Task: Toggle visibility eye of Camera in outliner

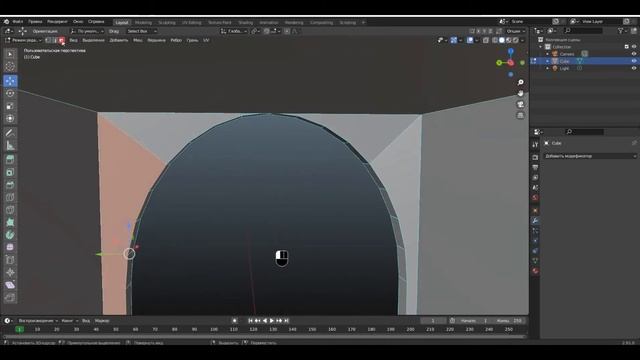Action: 634,54
